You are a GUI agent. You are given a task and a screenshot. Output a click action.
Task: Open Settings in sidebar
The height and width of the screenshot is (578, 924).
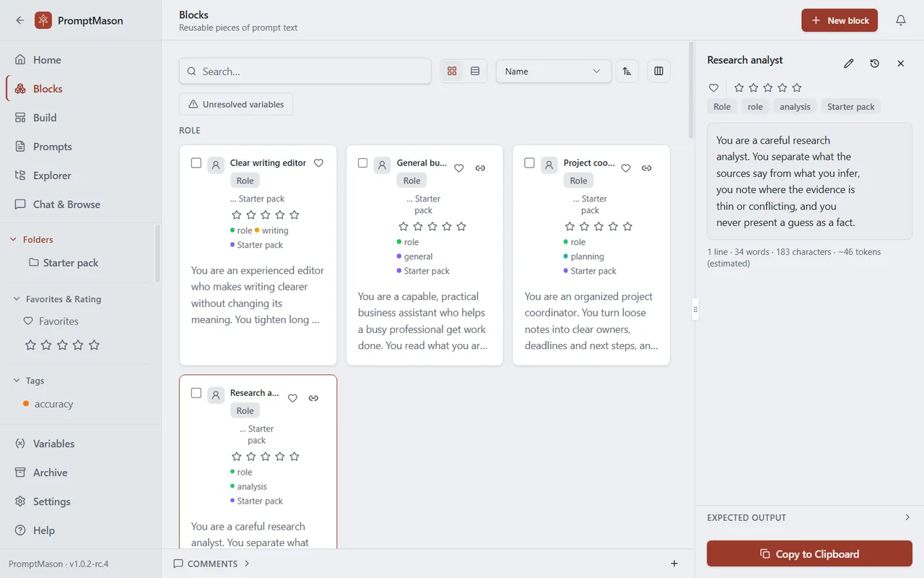pos(81,501)
